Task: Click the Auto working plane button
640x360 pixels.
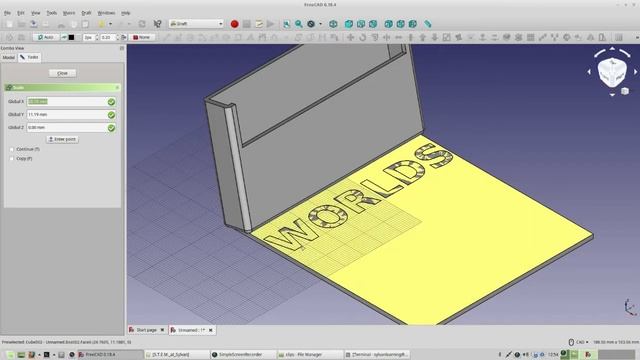Action: pyautogui.click(x=46, y=37)
